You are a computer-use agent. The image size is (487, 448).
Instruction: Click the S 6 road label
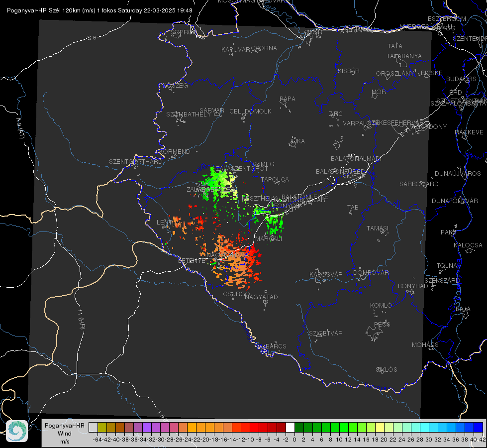coord(92,38)
